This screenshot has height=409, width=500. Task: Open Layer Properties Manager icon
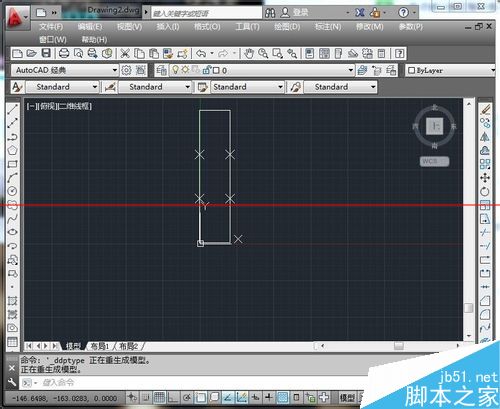click(162, 70)
